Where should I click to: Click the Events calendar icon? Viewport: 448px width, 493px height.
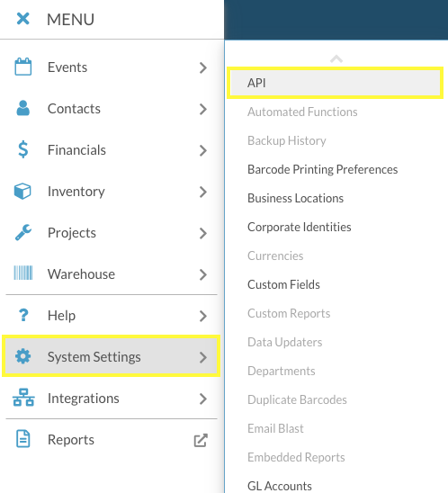(x=23, y=67)
